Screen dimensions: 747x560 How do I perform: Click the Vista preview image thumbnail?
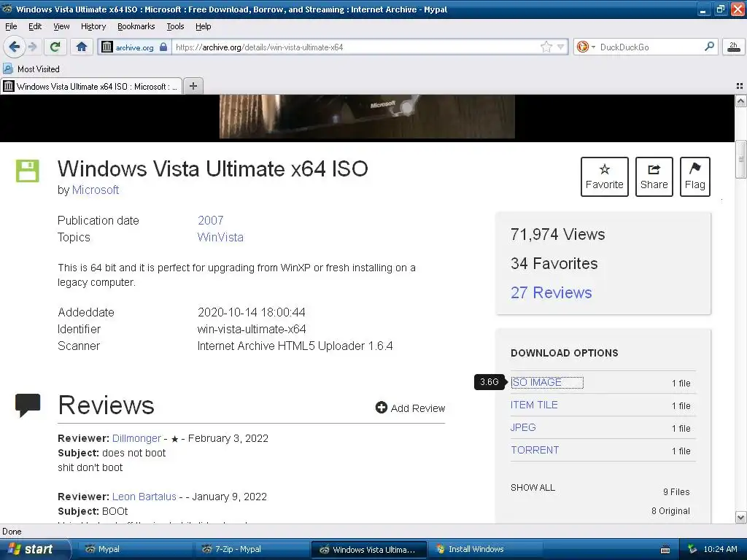click(367, 117)
